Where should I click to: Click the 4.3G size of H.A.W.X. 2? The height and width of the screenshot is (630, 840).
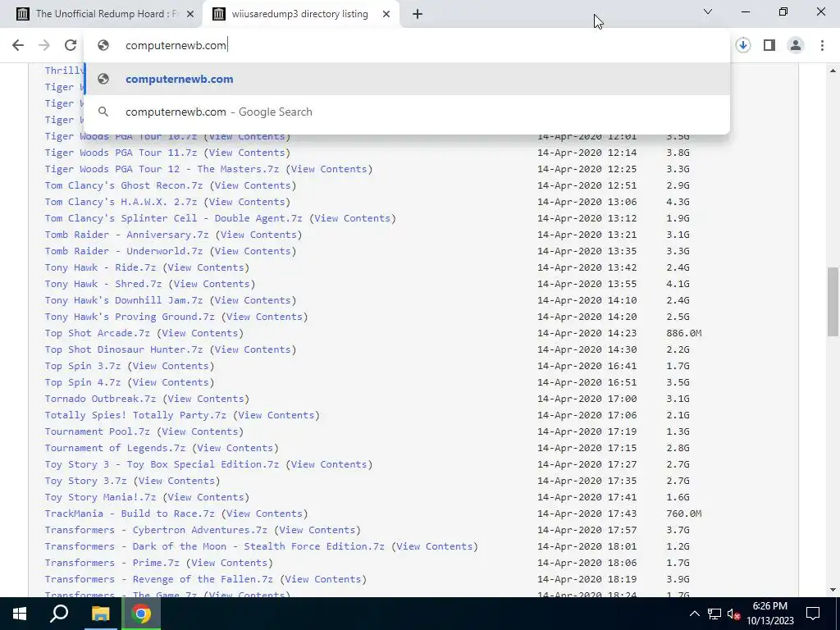coord(678,202)
